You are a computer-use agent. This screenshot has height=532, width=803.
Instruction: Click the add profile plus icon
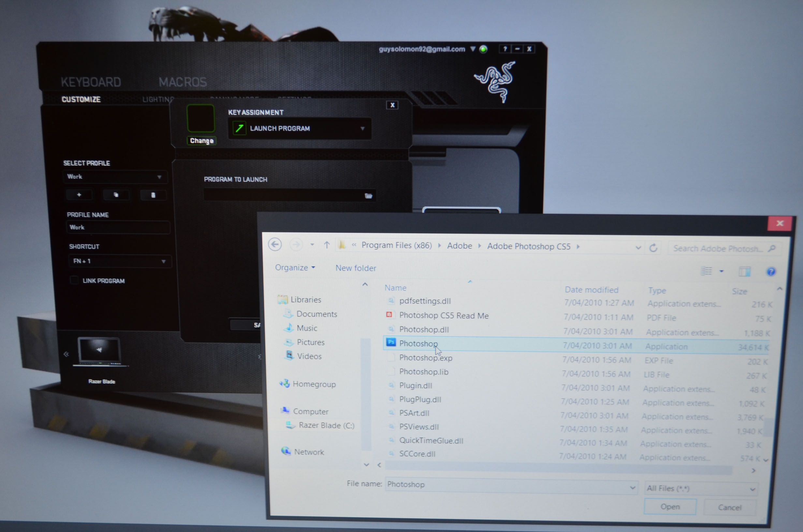tap(79, 195)
